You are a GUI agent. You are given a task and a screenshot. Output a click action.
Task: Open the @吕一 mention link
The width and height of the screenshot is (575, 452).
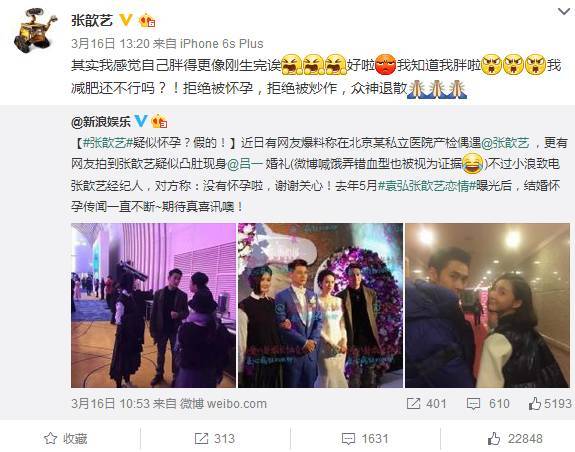coord(245,164)
